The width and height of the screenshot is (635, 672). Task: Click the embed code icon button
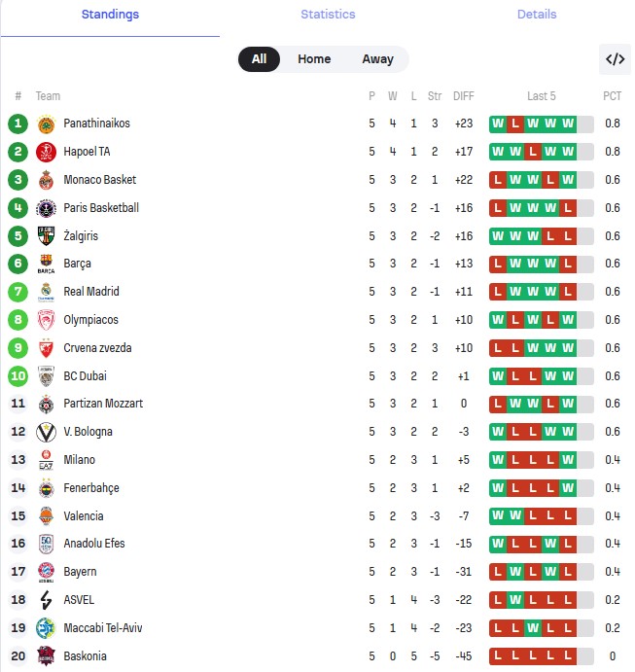(x=615, y=59)
